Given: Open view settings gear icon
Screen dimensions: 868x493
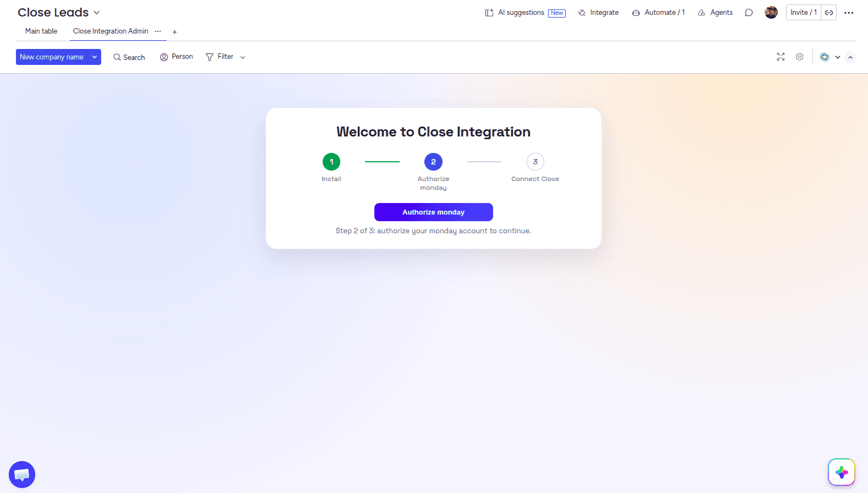Looking at the screenshot, I should click(800, 57).
